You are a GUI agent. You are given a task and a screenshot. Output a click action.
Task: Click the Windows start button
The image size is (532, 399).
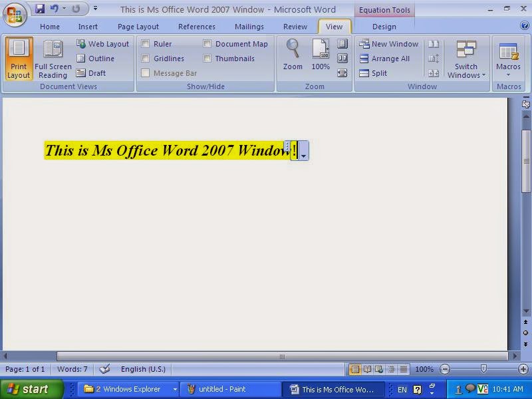click(31, 389)
